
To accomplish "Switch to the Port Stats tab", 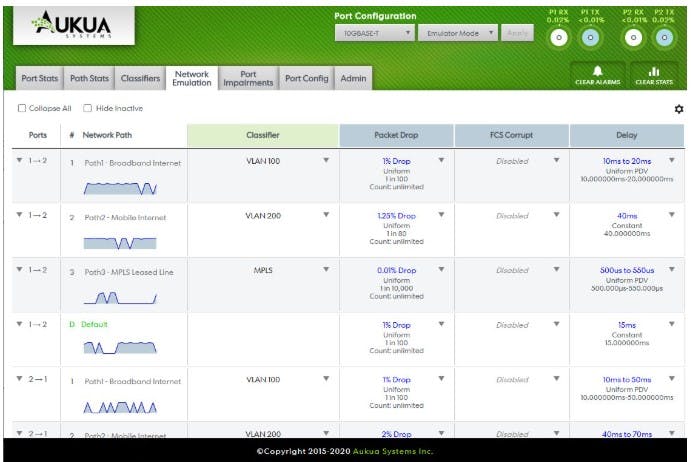I will point(40,78).
